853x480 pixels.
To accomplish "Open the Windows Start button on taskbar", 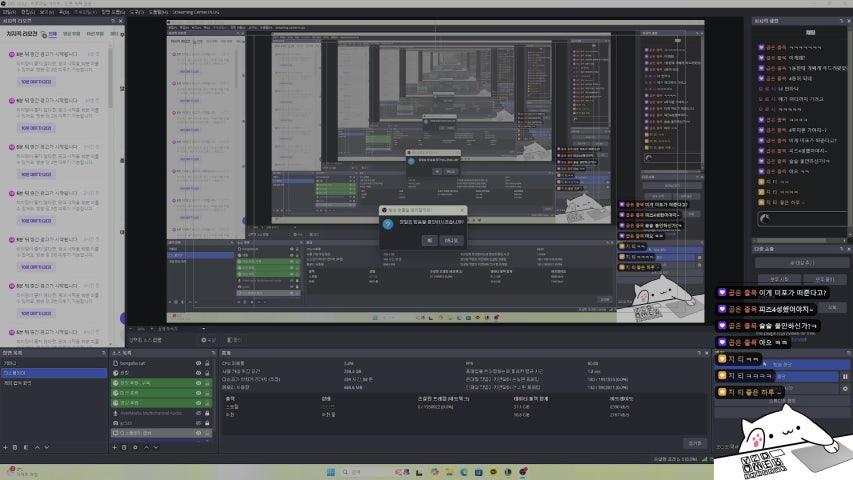I will (x=331, y=472).
